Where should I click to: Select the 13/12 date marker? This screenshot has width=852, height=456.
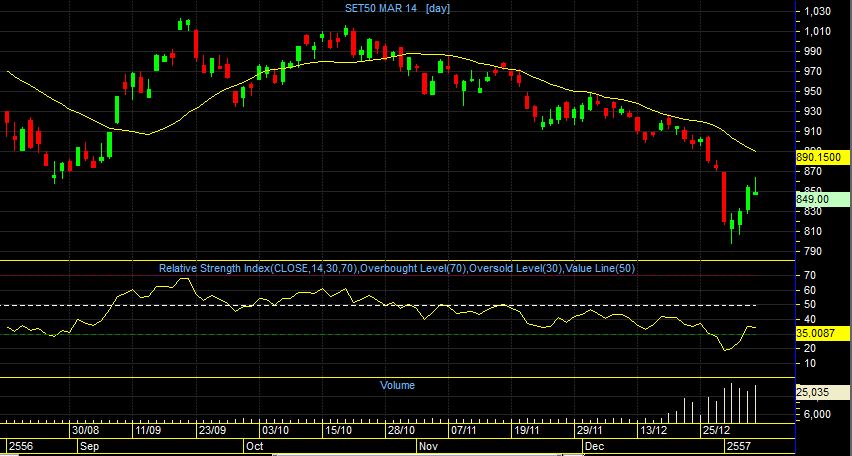(654, 431)
